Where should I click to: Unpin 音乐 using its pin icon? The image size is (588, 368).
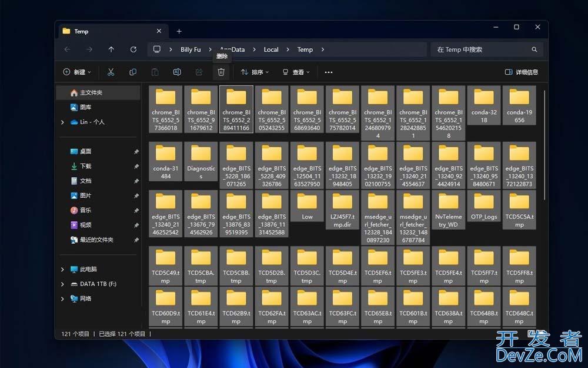[x=136, y=211]
